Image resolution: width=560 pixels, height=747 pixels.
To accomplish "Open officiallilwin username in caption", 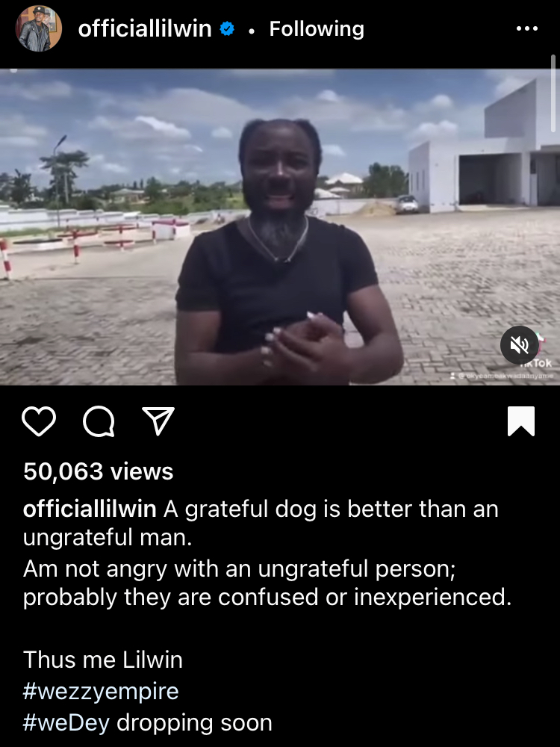I will pos(90,509).
